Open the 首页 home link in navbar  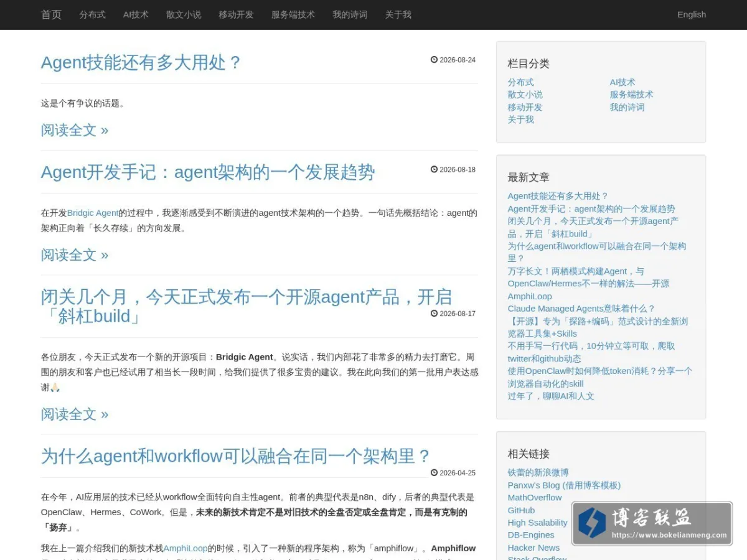coord(51,14)
